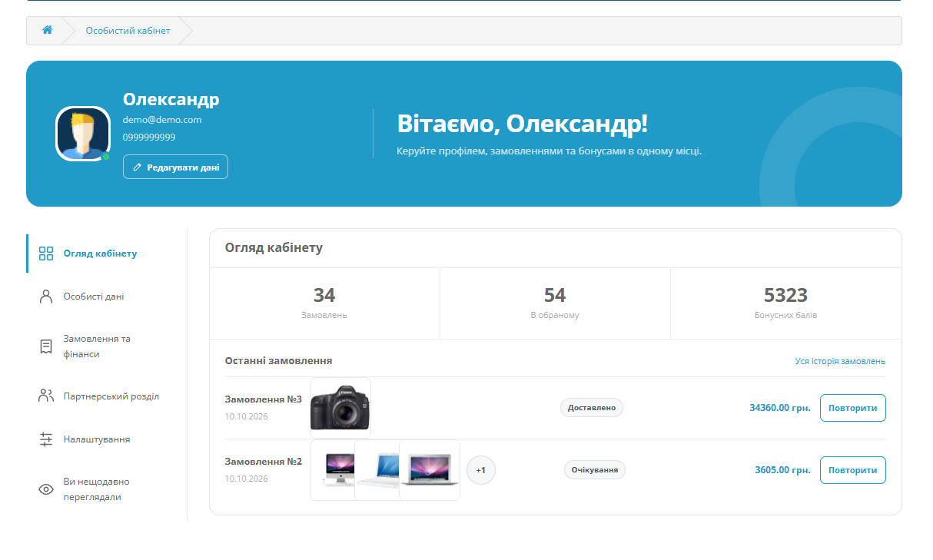Click the demo@demo.com email text
The image size is (933, 560).
pyautogui.click(x=162, y=120)
